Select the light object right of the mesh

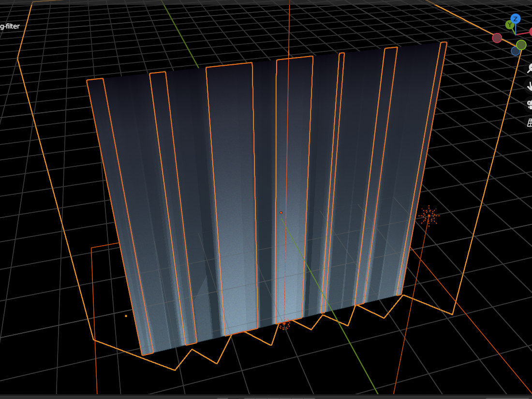(429, 216)
